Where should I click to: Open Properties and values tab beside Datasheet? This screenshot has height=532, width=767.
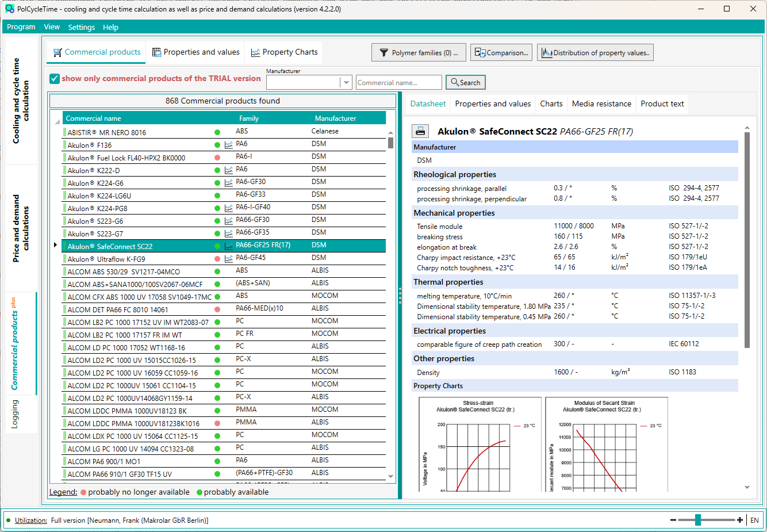493,104
